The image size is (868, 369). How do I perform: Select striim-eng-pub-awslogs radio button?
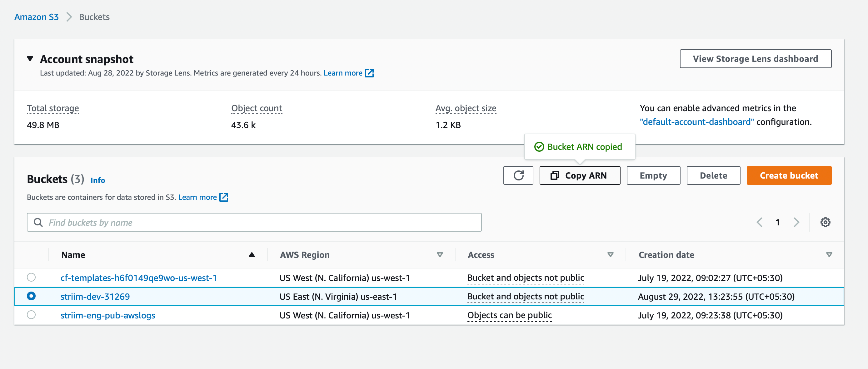31,315
